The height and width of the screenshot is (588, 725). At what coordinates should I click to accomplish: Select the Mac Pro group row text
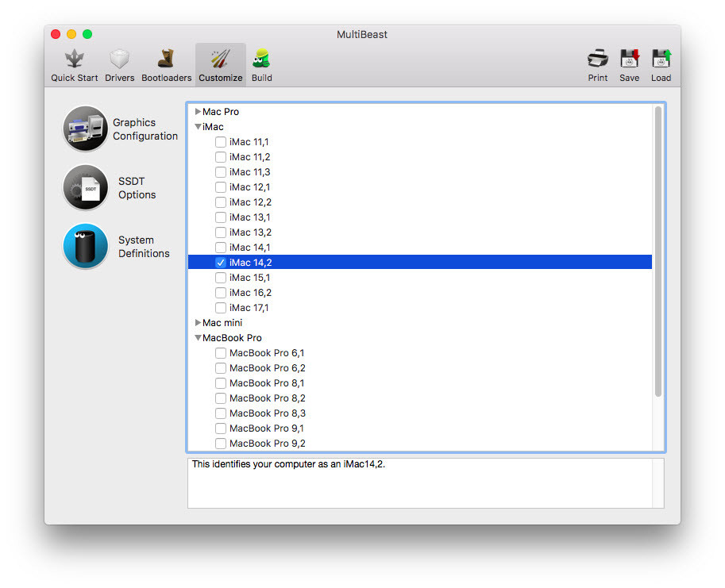(x=221, y=112)
